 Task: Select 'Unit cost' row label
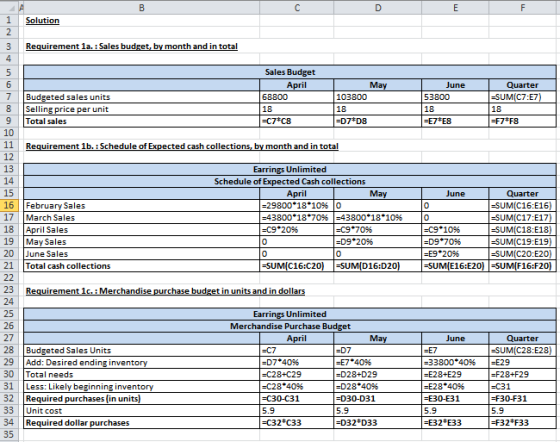pyautogui.click(x=141, y=411)
